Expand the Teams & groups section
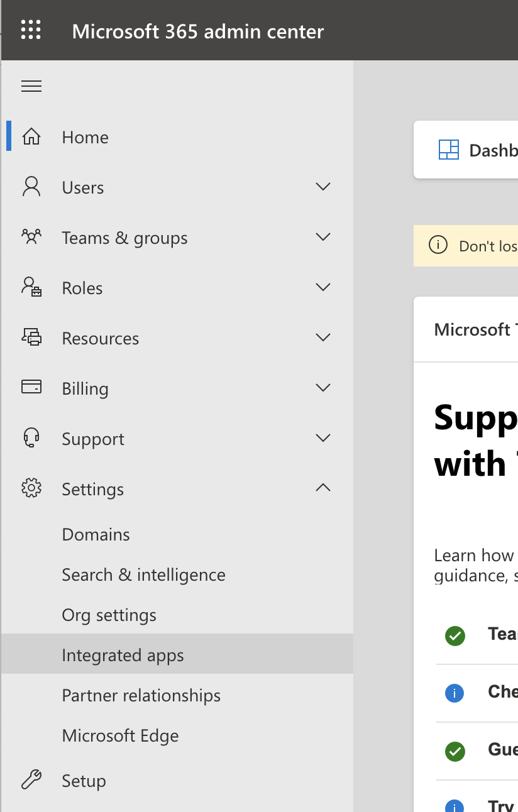The image size is (518, 812). tap(322, 237)
